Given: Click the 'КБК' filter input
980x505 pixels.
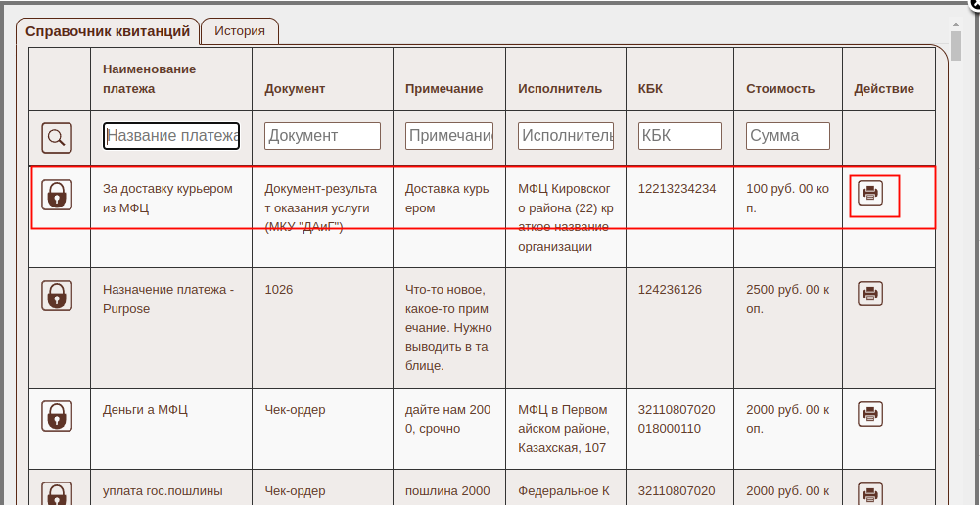Looking at the screenshot, I should [x=679, y=136].
